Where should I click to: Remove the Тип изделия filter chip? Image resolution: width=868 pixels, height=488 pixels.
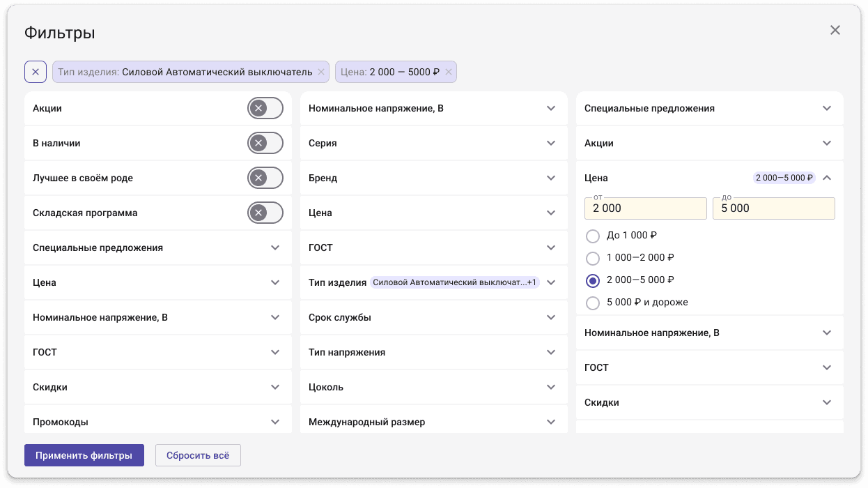click(321, 72)
